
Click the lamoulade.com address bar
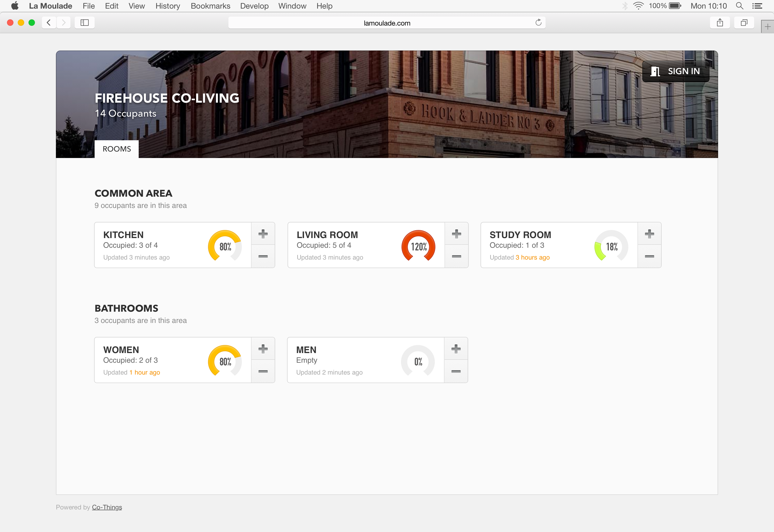pyautogui.click(x=387, y=23)
